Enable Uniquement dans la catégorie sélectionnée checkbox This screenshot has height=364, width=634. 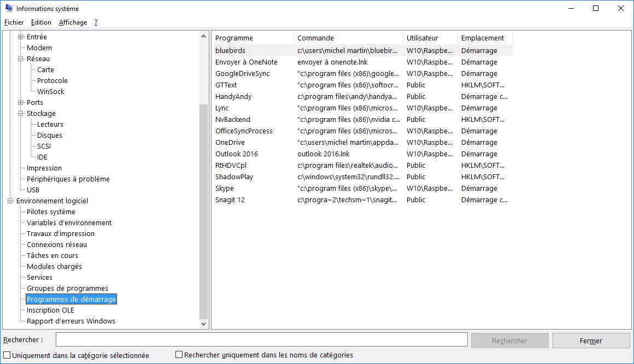point(7,355)
